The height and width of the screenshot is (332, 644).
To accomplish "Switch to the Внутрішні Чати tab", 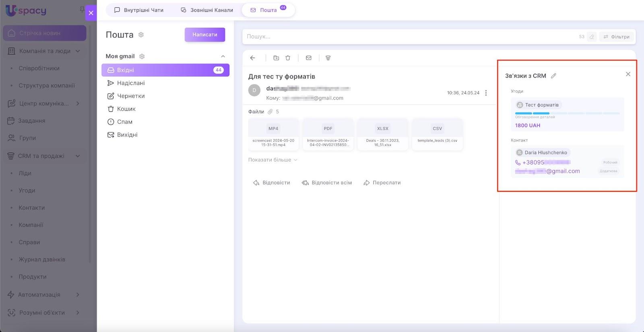I will point(139,10).
